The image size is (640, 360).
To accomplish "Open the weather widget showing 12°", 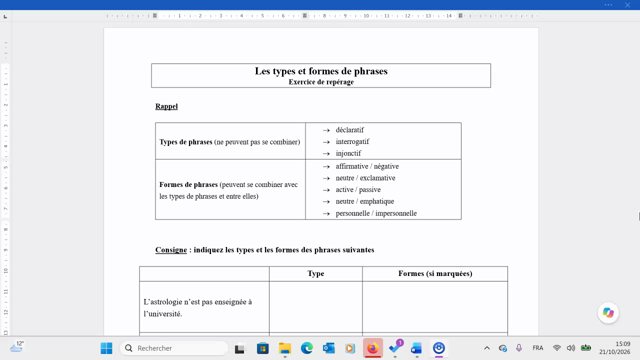I will pyautogui.click(x=17, y=347).
